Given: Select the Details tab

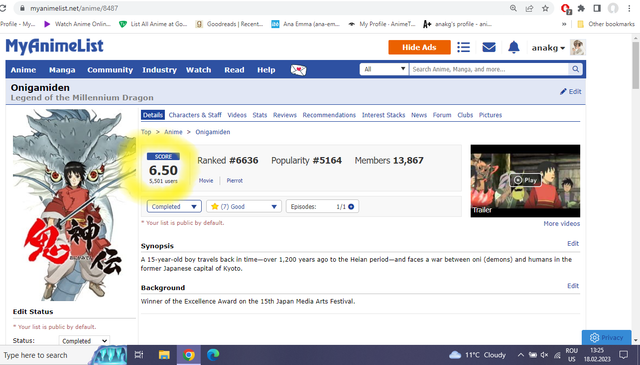Looking at the screenshot, I should tap(153, 115).
